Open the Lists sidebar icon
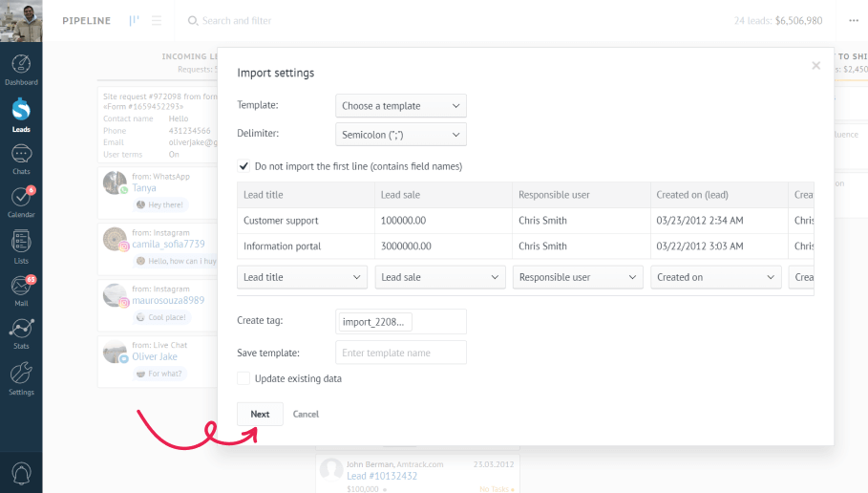Image resolution: width=868 pixels, height=493 pixels. (x=21, y=246)
